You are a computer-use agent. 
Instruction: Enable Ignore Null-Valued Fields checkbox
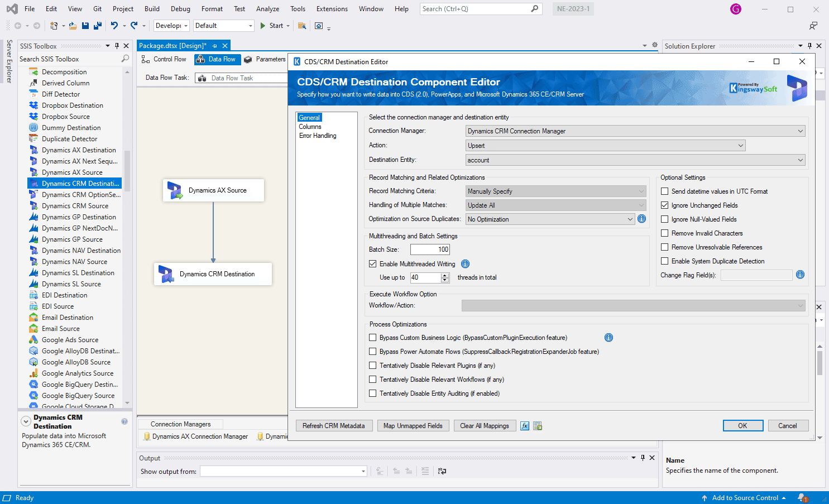[x=664, y=219]
